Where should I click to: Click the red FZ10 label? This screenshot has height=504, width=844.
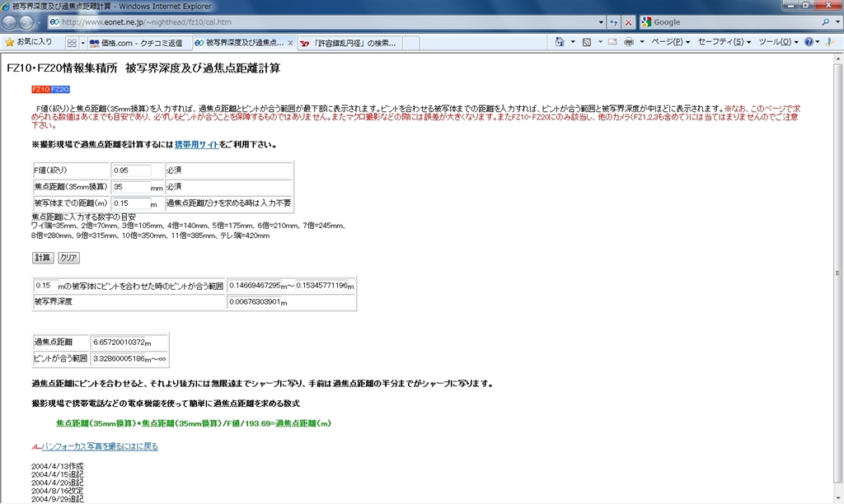click(41, 89)
